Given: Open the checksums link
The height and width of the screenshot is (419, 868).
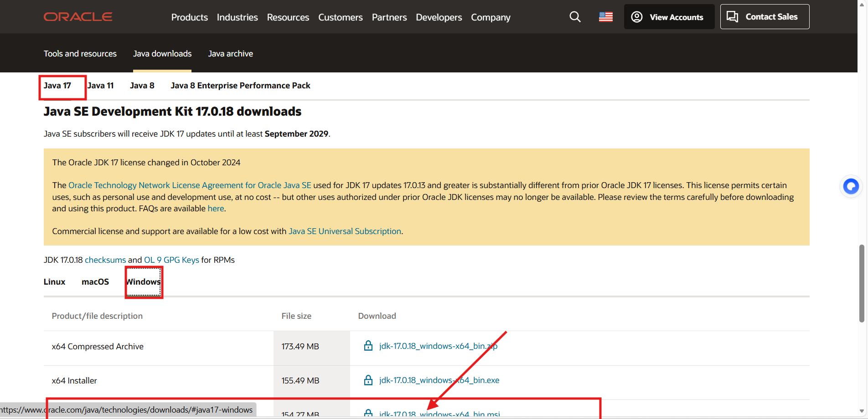Looking at the screenshot, I should point(105,260).
